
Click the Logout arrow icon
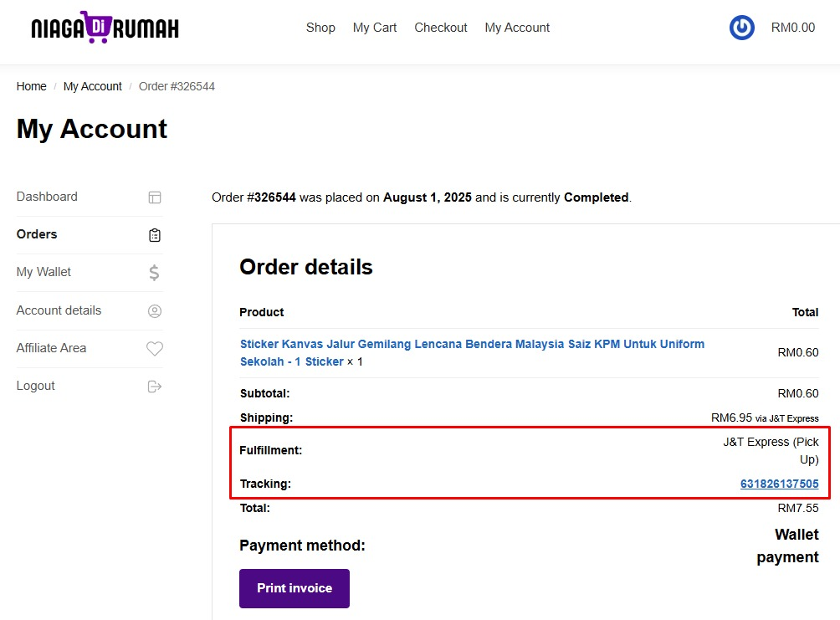(155, 387)
